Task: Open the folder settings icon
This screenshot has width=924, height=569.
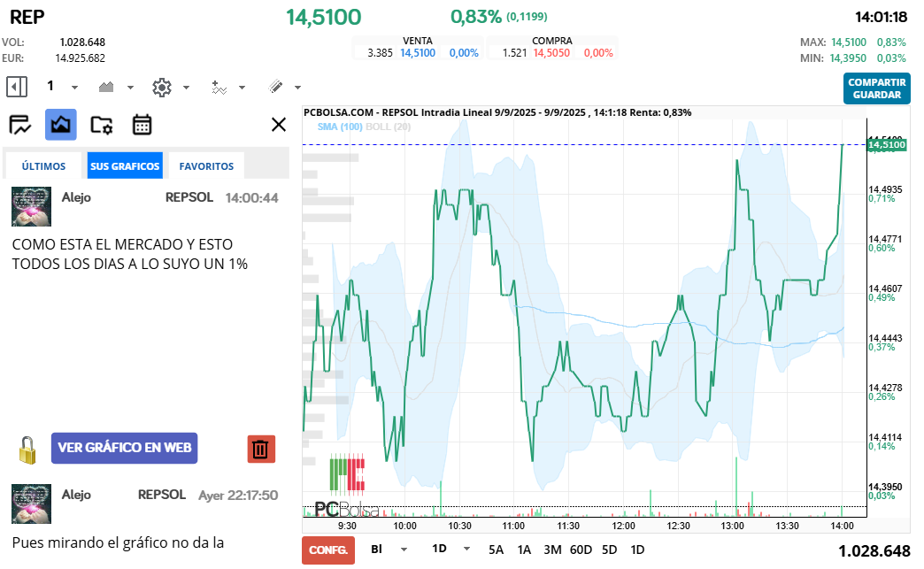Action: pyautogui.click(x=102, y=125)
